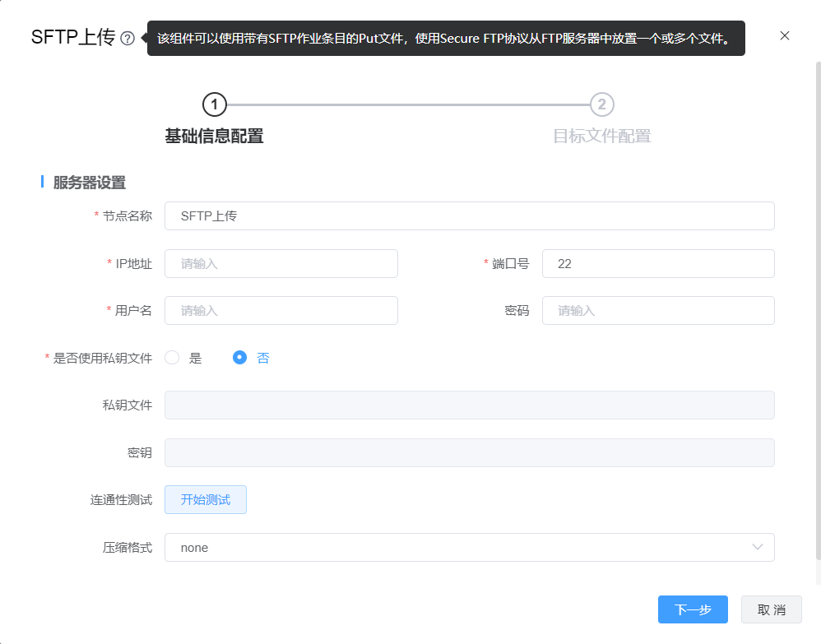This screenshot has height=644, width=821.
Task: Click into the IP地址 input field
Action: coord(281,264)
